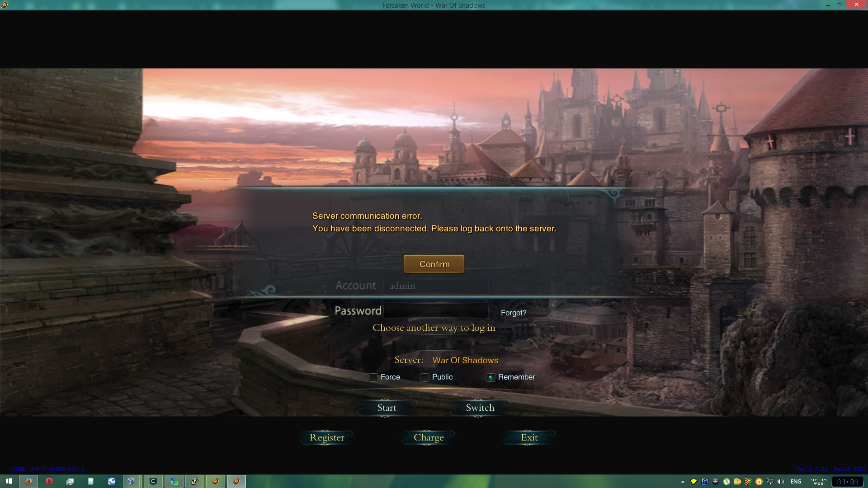Open the Windows Start menu
Screen dimensions: 868x488
tap(9, 481)
